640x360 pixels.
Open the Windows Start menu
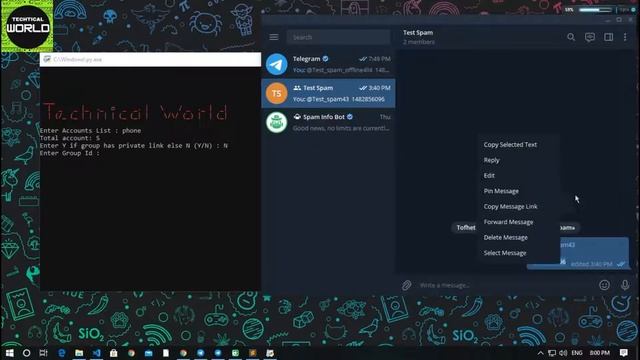click(x=9, y=353)
